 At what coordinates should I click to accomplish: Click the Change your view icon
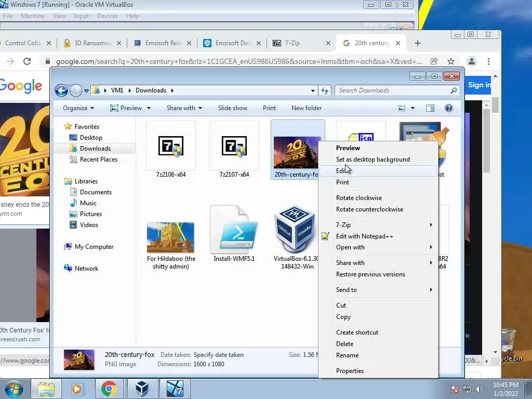pos(402,108)
